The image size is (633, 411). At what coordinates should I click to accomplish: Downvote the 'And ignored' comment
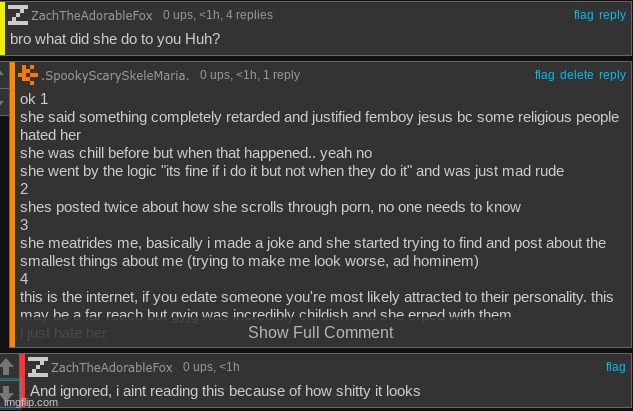(8, 391)
